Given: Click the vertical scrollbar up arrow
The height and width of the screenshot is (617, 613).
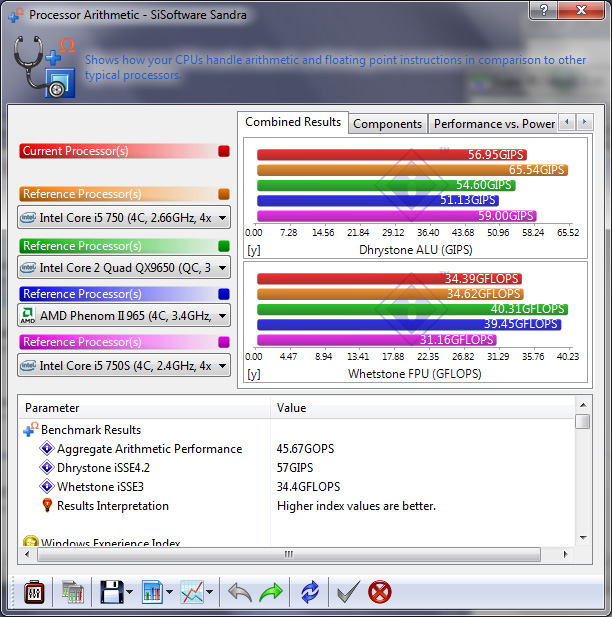Looking at the screenshot, I should [x=583, y=405].
